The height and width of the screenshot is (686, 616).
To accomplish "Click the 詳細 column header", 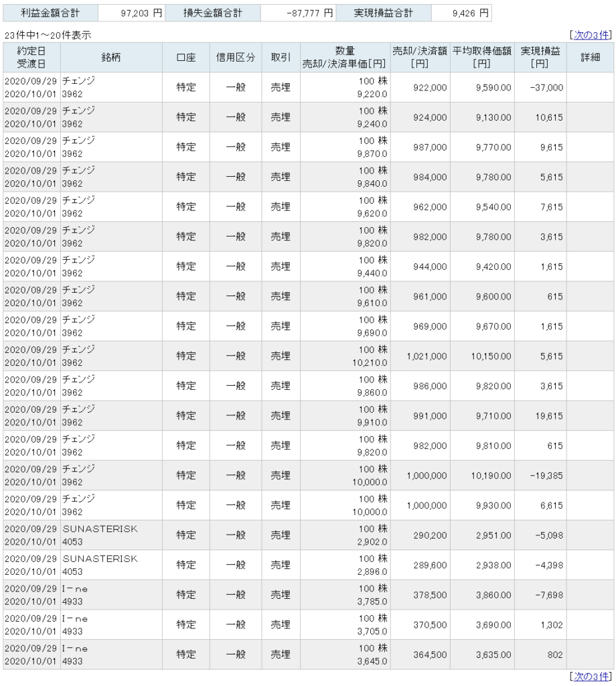I will pyautogui.click(x=590, y=58).
